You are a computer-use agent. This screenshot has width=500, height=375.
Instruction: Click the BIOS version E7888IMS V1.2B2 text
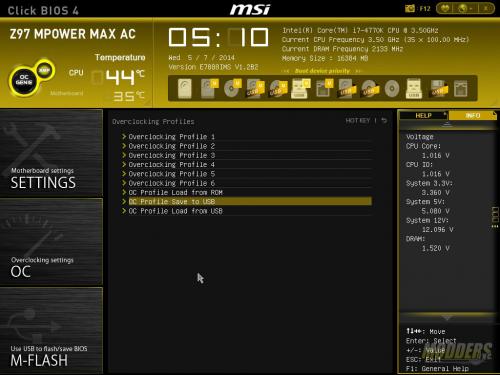pos(213,67)
